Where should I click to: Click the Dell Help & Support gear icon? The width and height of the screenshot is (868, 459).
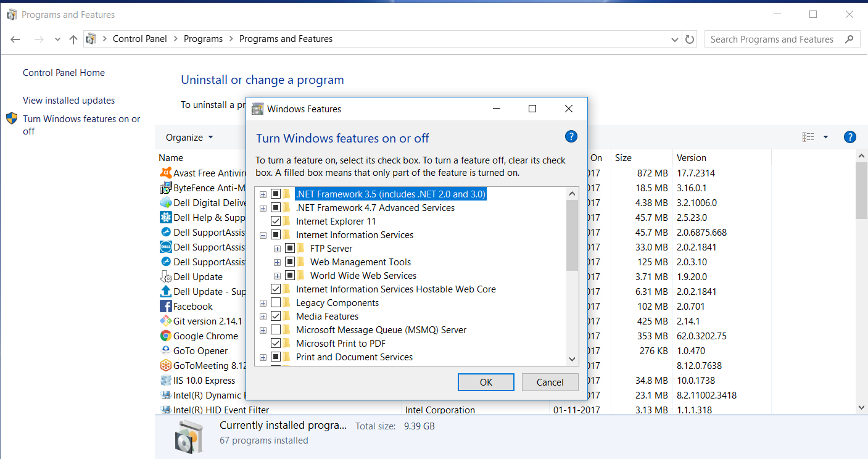165,218
